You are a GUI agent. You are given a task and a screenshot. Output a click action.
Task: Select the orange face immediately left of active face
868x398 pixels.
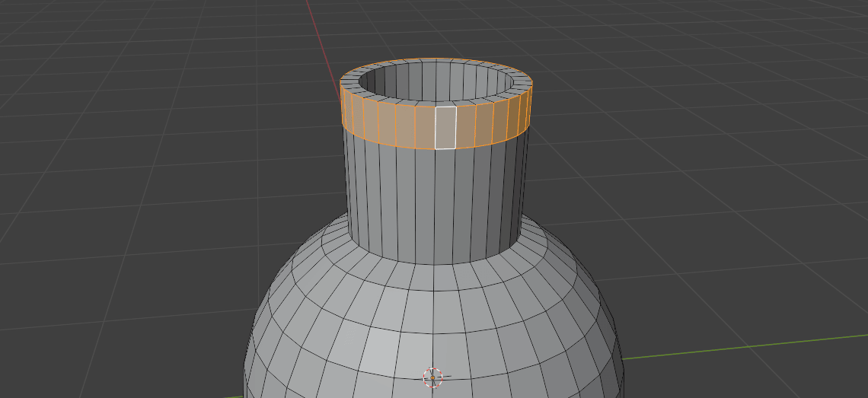coord(425,127)
